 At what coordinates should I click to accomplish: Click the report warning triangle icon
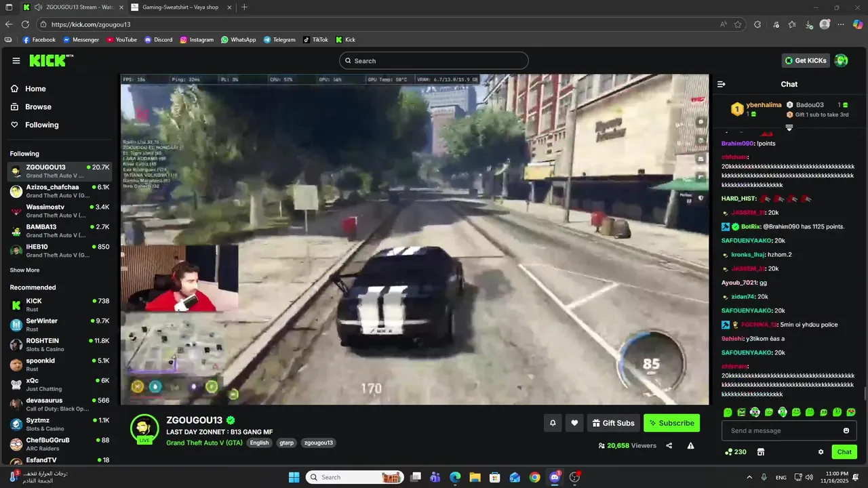pyautogui.click(x=690, y=445)
